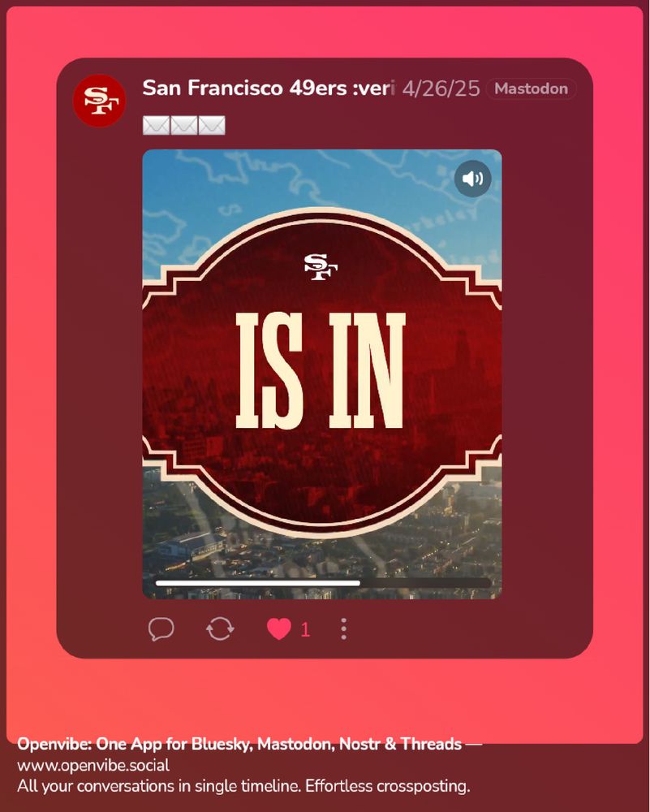Unlike the post via the heart icon

(279, 629)
